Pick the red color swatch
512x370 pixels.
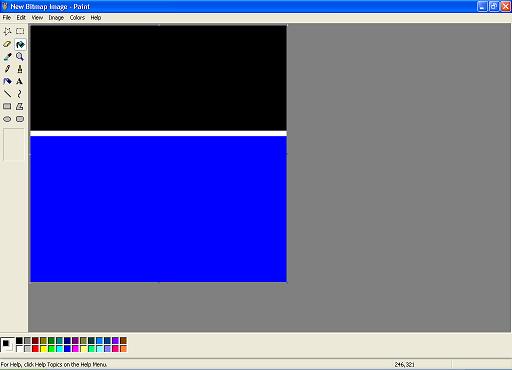(x=35, y=349)
